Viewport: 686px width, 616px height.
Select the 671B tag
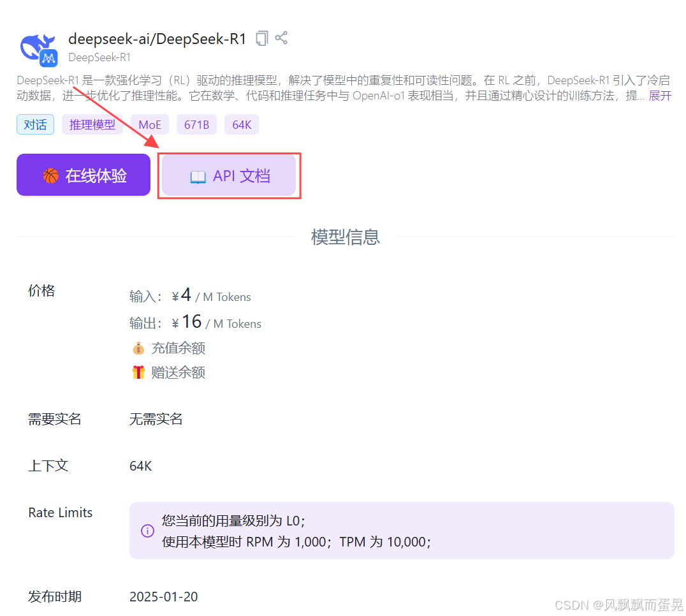[196, 125]
